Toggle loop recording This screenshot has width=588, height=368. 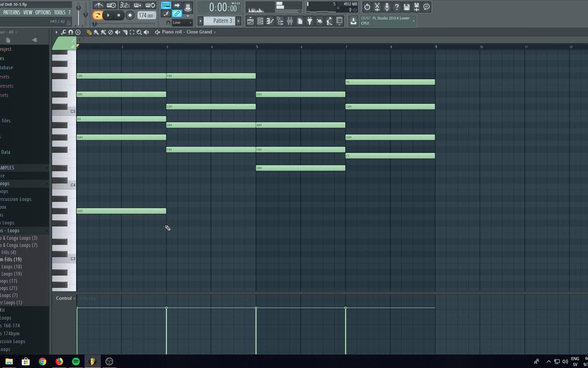click(150, 5)
